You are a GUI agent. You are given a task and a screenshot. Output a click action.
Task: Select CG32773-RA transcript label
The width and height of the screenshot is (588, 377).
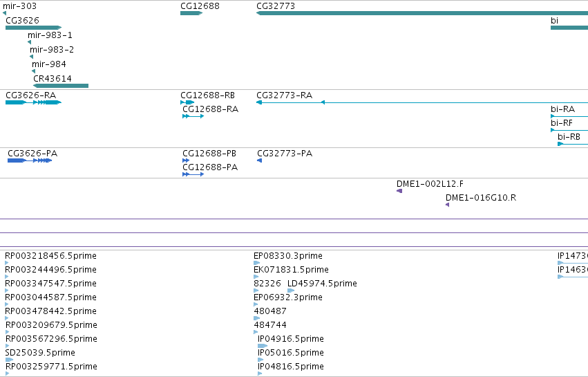pyautogui.click(x=284, y=95)
